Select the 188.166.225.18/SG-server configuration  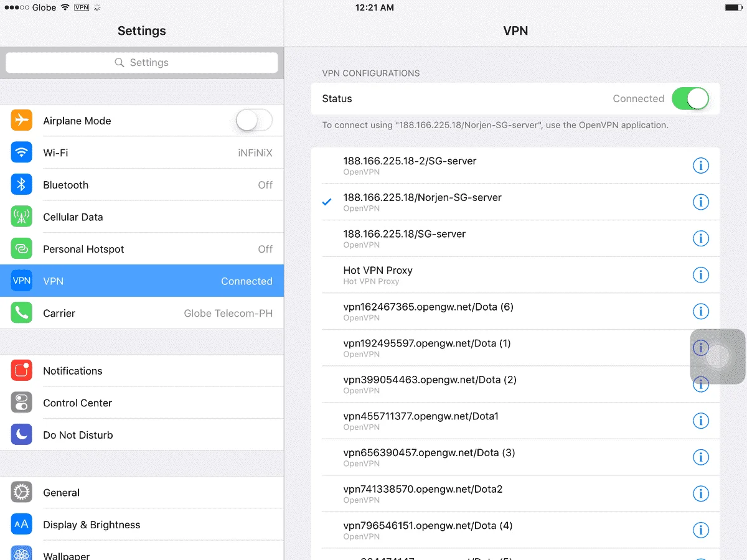click(x=515, y=238)
